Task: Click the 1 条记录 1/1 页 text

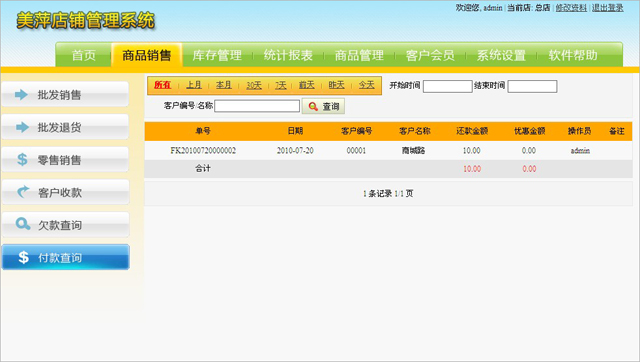Action: click(388, 193)
